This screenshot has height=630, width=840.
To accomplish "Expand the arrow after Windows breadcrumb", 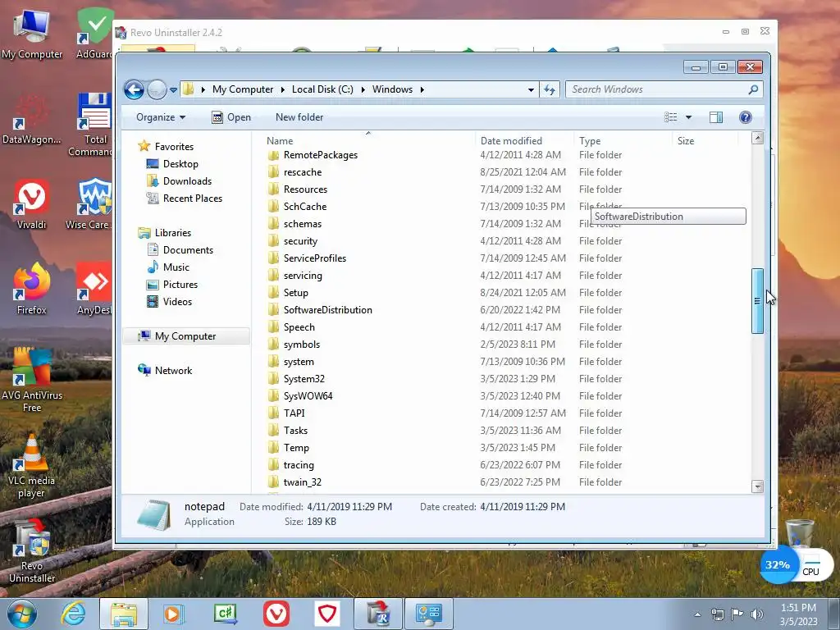I will 422,89.
